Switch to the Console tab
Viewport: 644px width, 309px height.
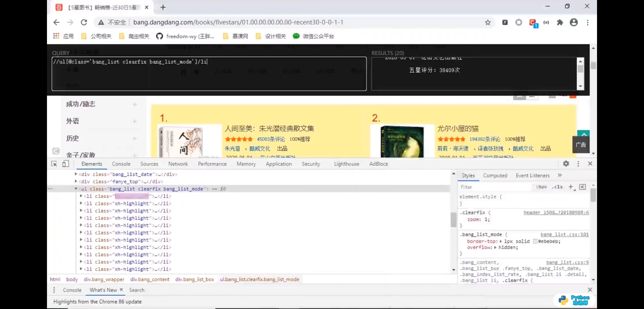coord(121,164)
